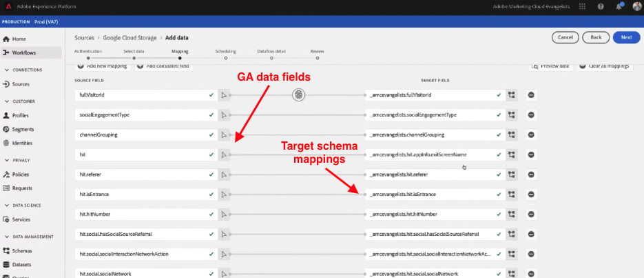644x278 pixels.
Task: Open the notifications bell
Action: [x=619, y=7]
